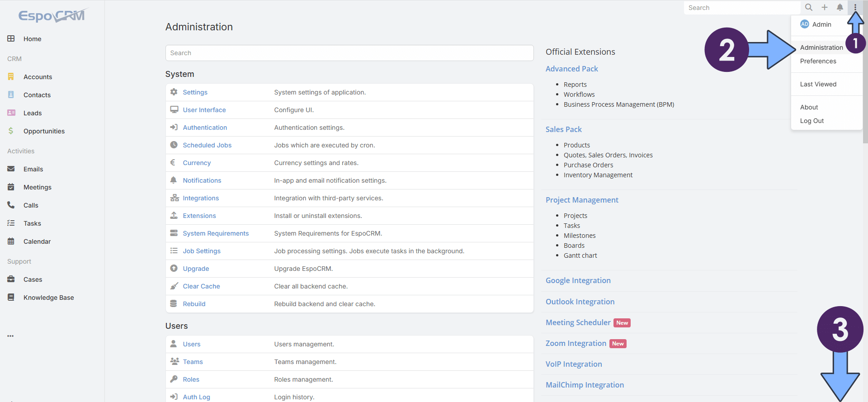The image size is (868, 402).
Task: Click the Settings gear icon in System
Action: pyautogui.click(x=174, y=92)
